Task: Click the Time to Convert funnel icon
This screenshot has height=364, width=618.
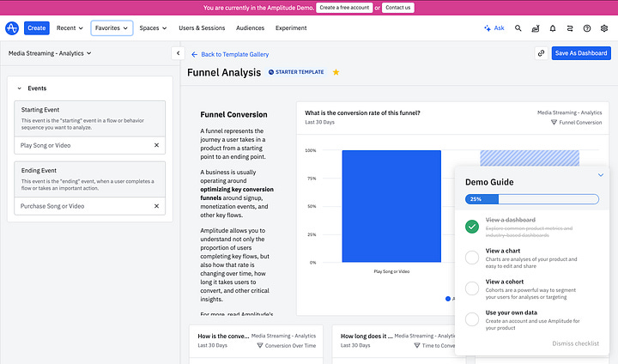Action: [417, 345]
